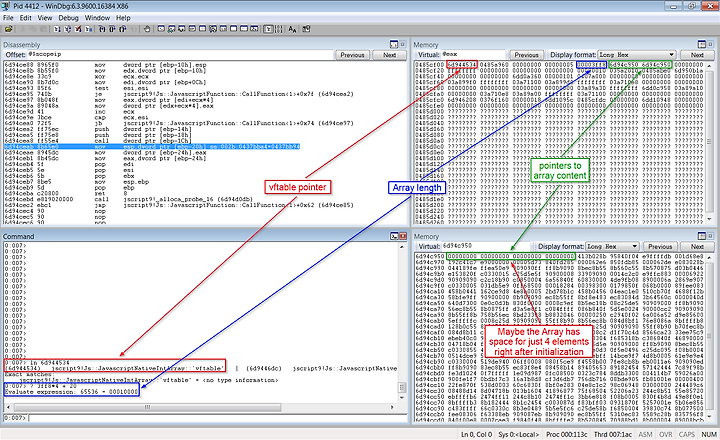Click lower Memory Virtual field 6d94c950
720x440 pixels.
pyautogui.click(x=487, y=246)
